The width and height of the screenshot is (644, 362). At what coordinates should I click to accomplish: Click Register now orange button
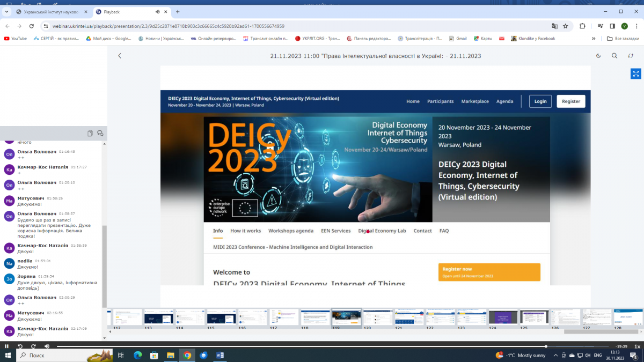(x=489, y=272)
